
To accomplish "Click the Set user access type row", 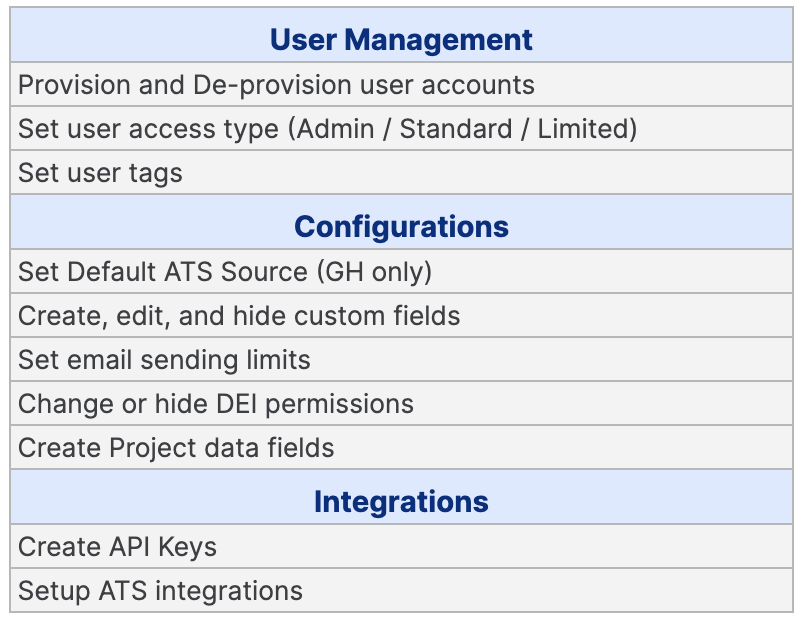I will 401,128.
